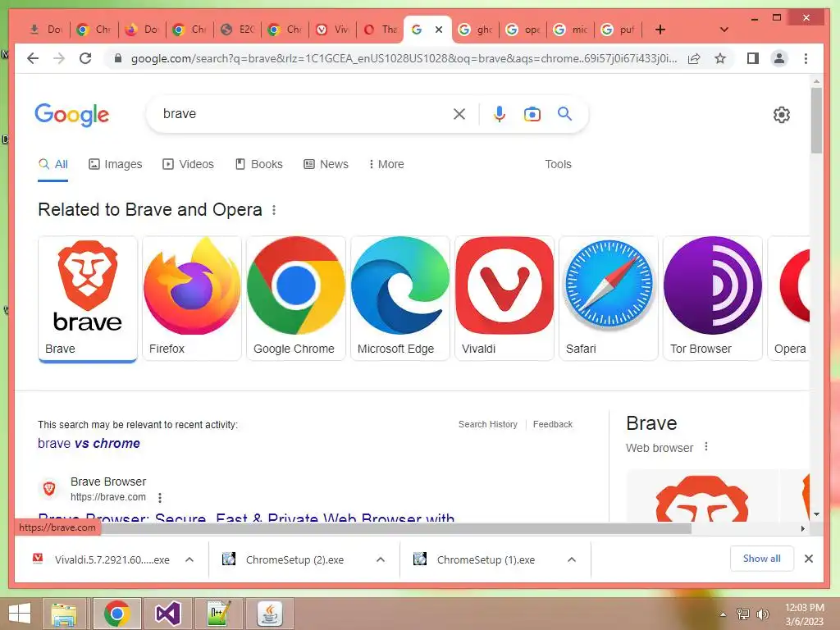Open a new tab with the plus button

(660, 30)
